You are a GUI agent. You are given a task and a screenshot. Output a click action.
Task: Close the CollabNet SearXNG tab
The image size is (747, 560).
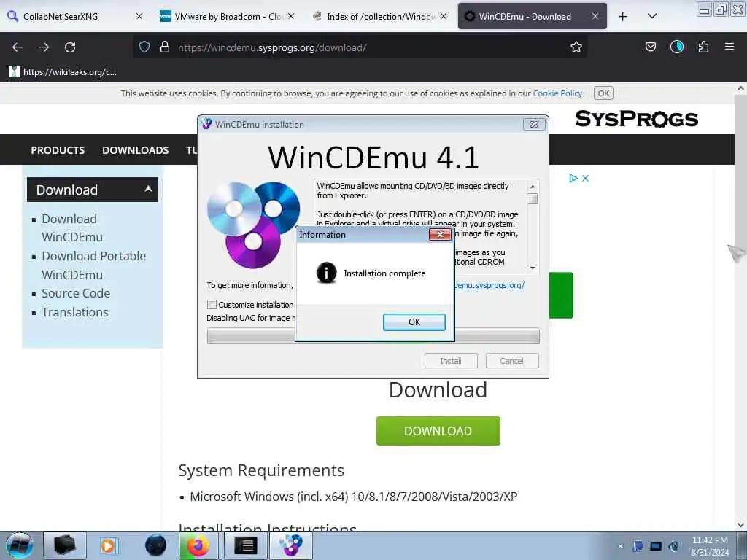tap(139, 16)
